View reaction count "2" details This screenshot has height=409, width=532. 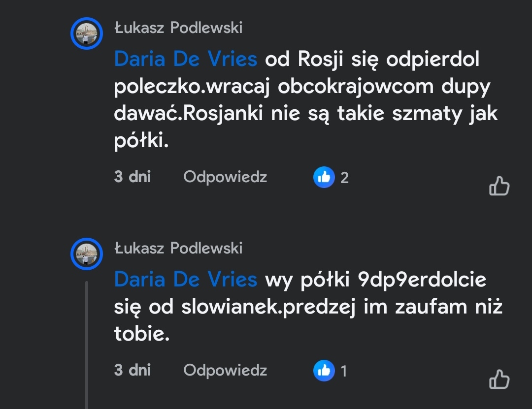[344, 178]
